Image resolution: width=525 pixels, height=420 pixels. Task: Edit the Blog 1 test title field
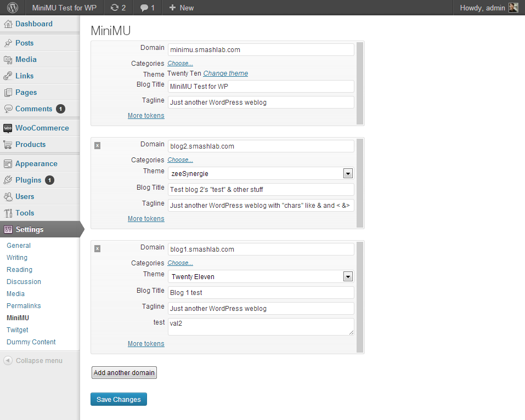click(x=261, y=292)
